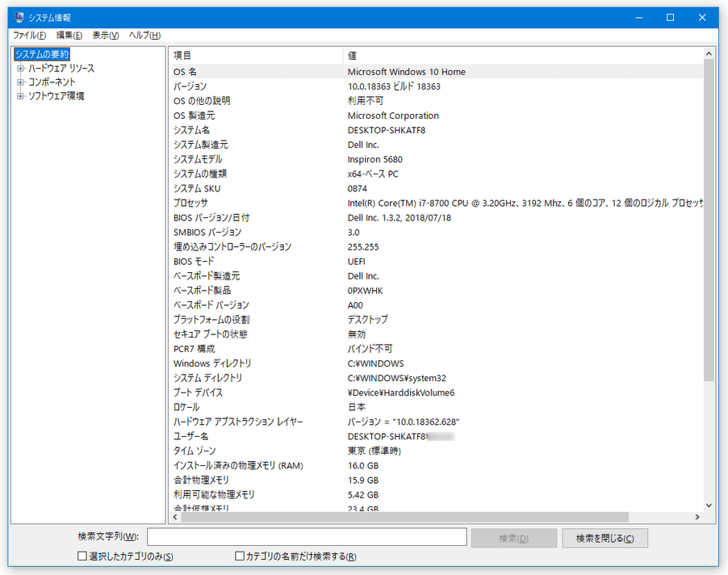Select the SMBIOS バージョン row

(x=437, y=233)
